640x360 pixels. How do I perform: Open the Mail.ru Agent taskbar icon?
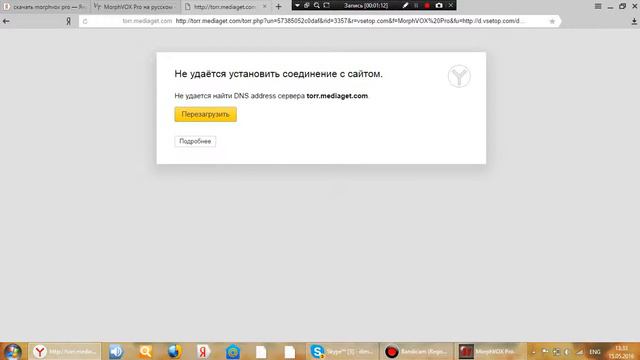[x=233, y=351]
